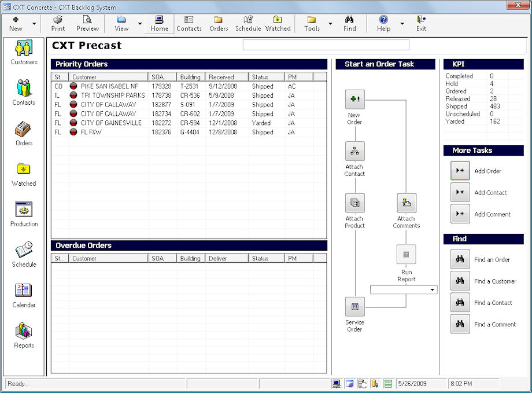The height and width of the screenshot is (393, 532).
Task: Click the date 5/26/2009 in status bar
Action: [412, 384]
